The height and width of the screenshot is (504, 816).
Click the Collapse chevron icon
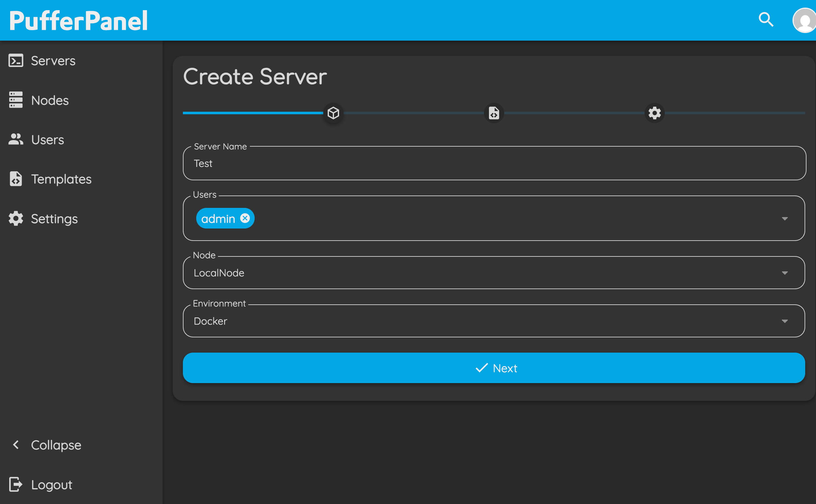(x=16, y=445)
